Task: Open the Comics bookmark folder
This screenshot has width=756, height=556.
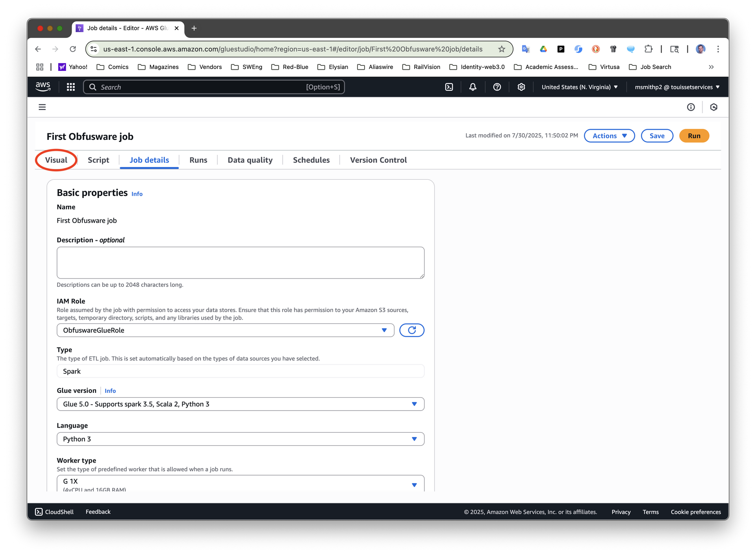Action: click(113, 67)
